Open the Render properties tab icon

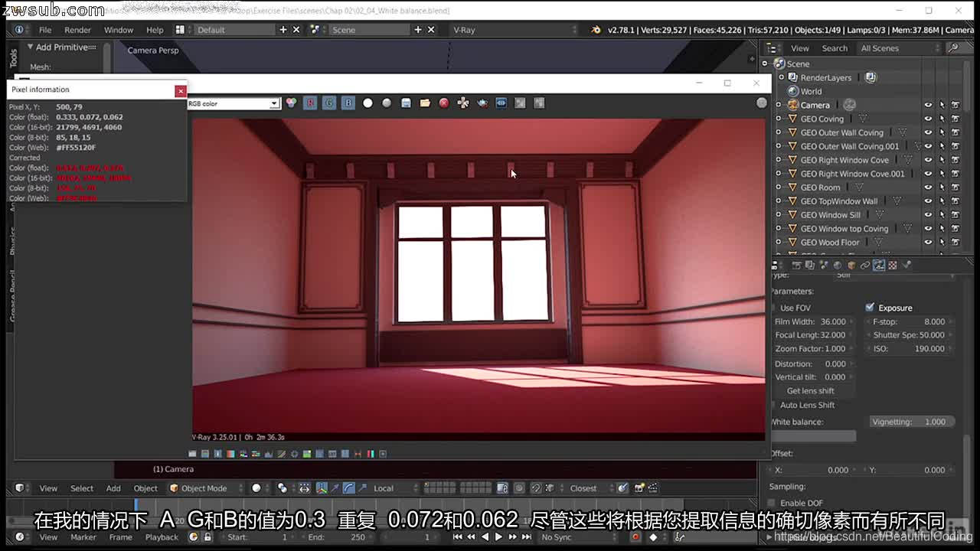796,265
